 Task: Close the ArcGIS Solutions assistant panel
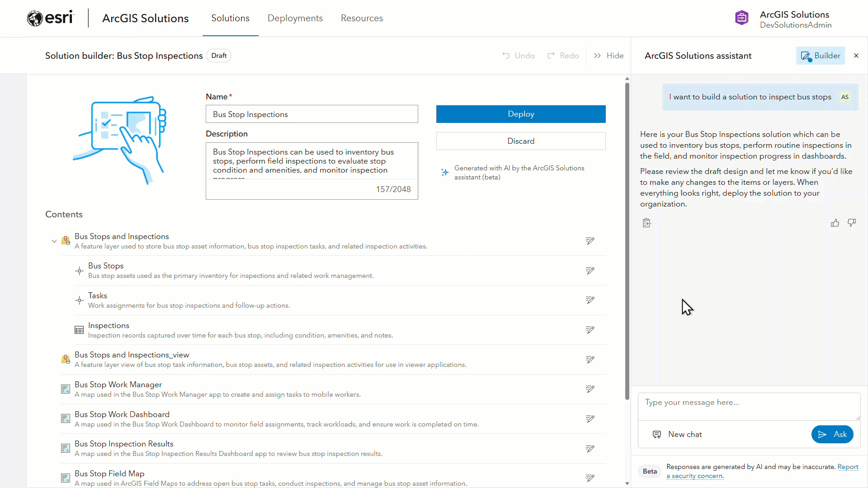pos(856,56)
